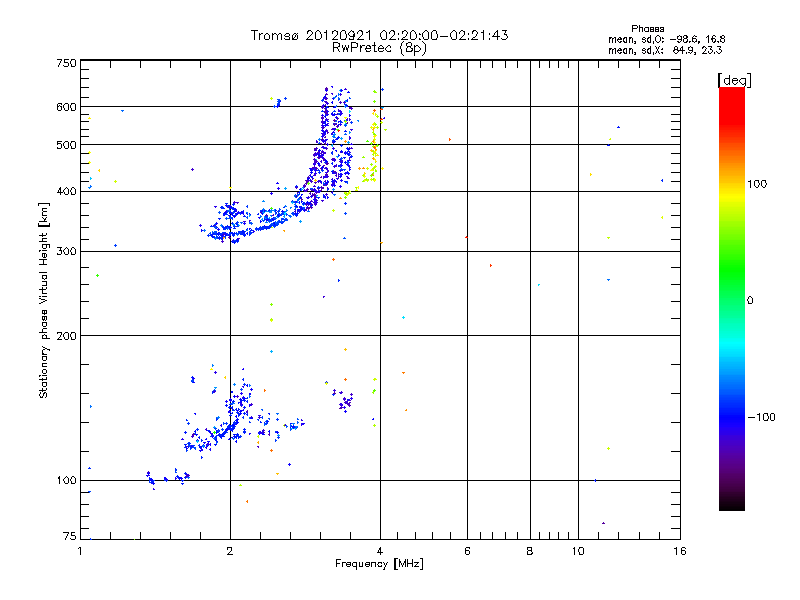Click the 'mean, sd,O: -98.6, 16.8' statistics line
This screenshot has width=800, height=600.
tap(666, 39)
